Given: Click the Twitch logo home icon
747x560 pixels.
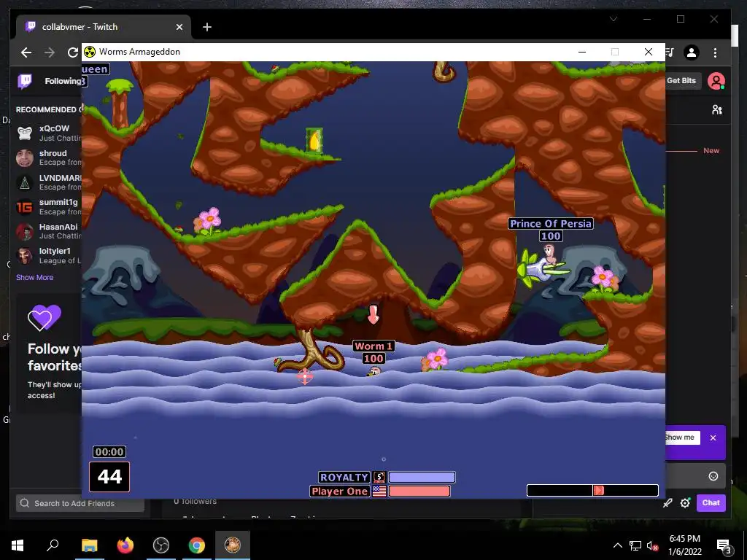Looking at the screenshot, I should [x=25, y=81].
